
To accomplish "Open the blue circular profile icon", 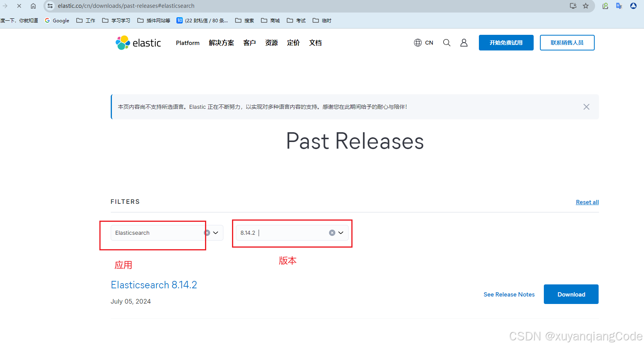I will pos(633,6).
